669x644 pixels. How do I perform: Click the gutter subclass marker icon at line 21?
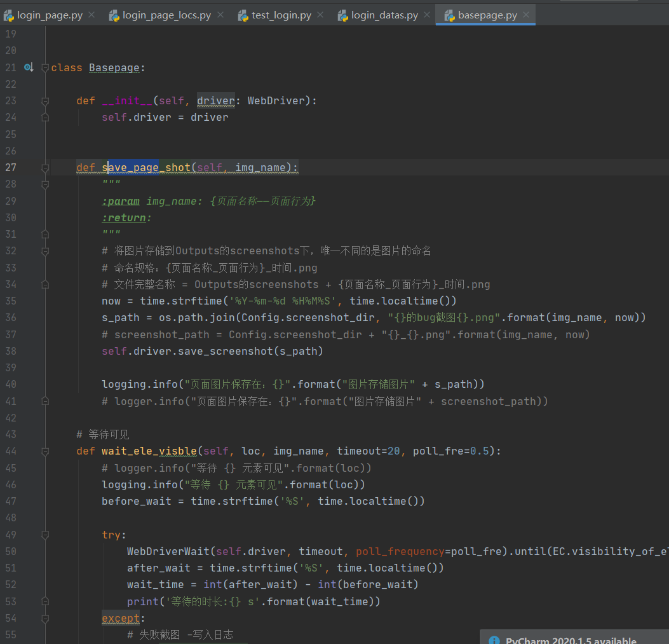(x=28, y=67)
